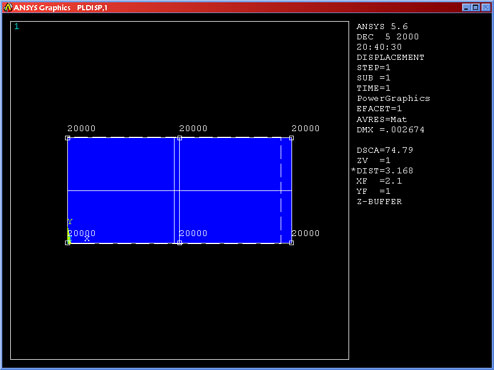Click the ANSYS logo icon in title bar

point(8,7)
